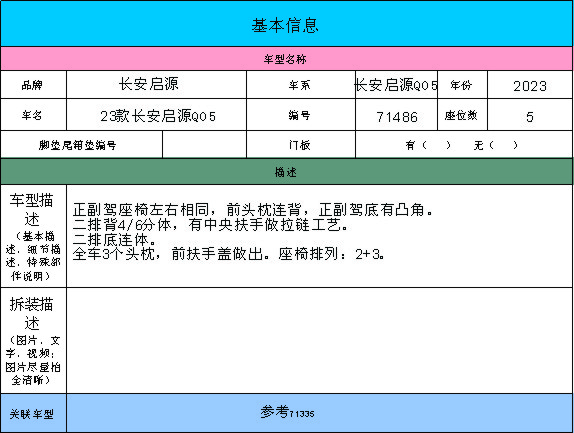Select the 车型描述 row label
Screen dimensions: 574x433
(33, 236)
